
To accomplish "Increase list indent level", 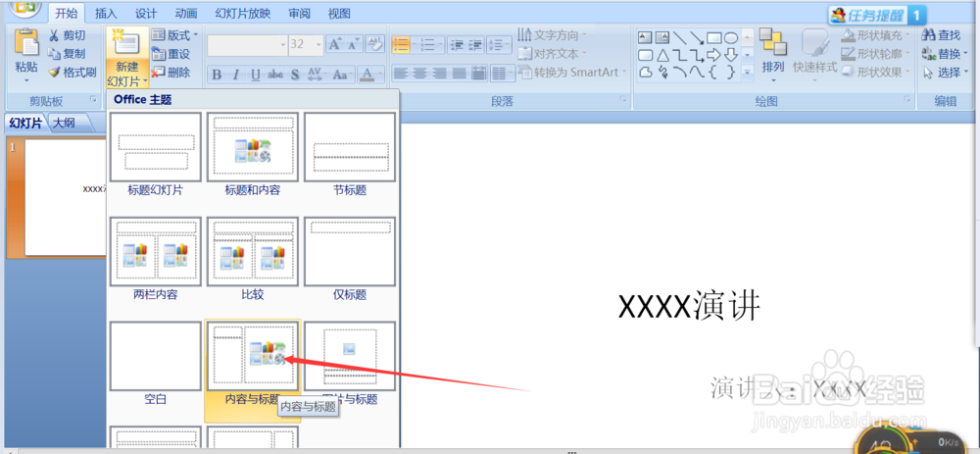I will tap(476, 44).
